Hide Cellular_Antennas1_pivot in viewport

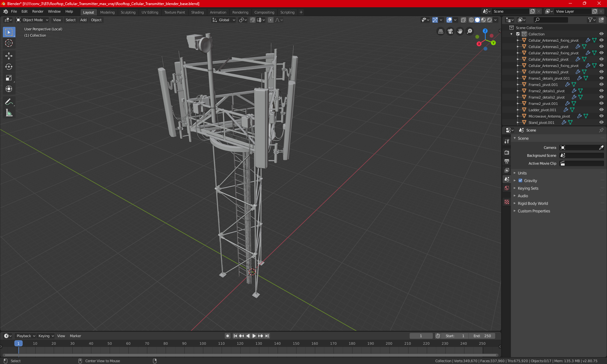coord(601,47)
